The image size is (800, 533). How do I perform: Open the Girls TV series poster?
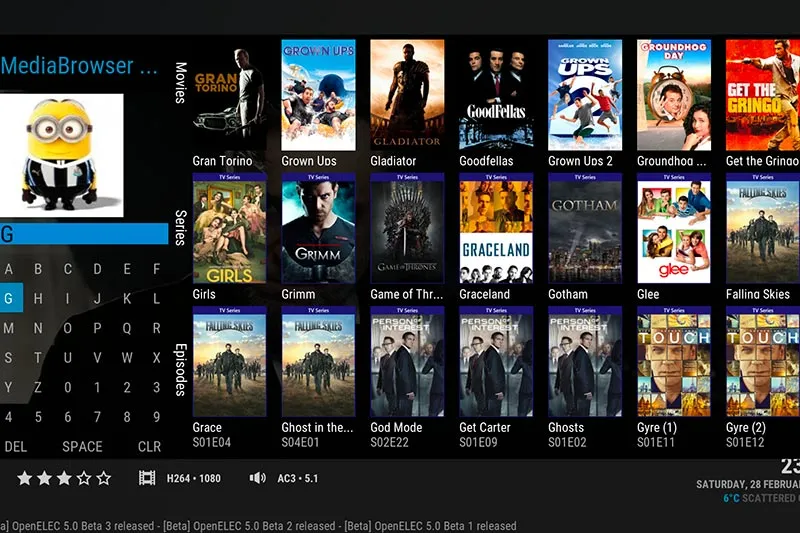coord(229,228)
